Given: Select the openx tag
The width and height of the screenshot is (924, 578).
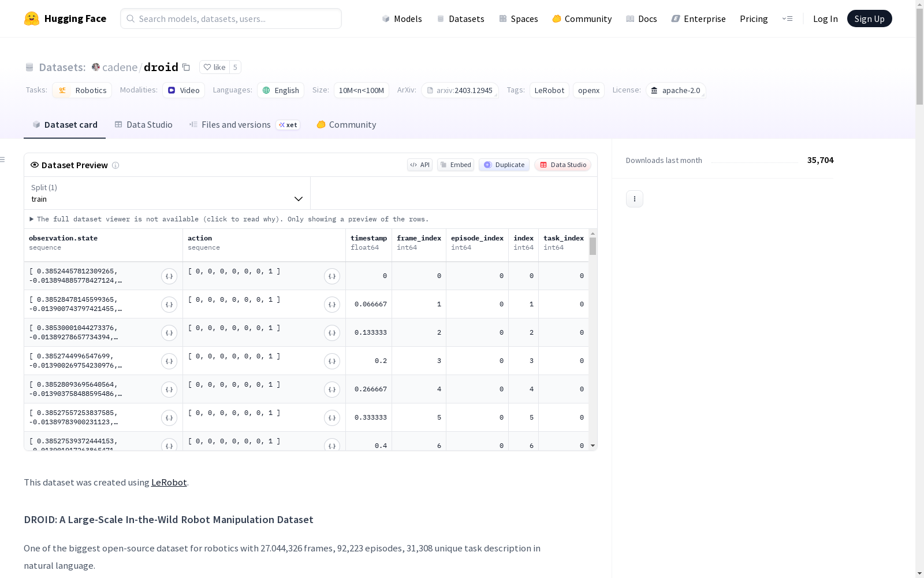Looking at the screenshot, I should tap(588, 90).
